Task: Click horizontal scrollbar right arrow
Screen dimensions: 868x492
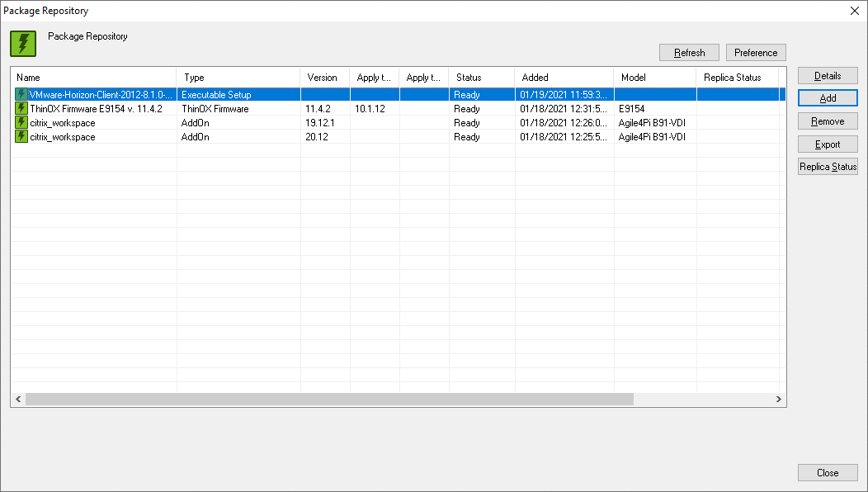Action: pos(779,399)
